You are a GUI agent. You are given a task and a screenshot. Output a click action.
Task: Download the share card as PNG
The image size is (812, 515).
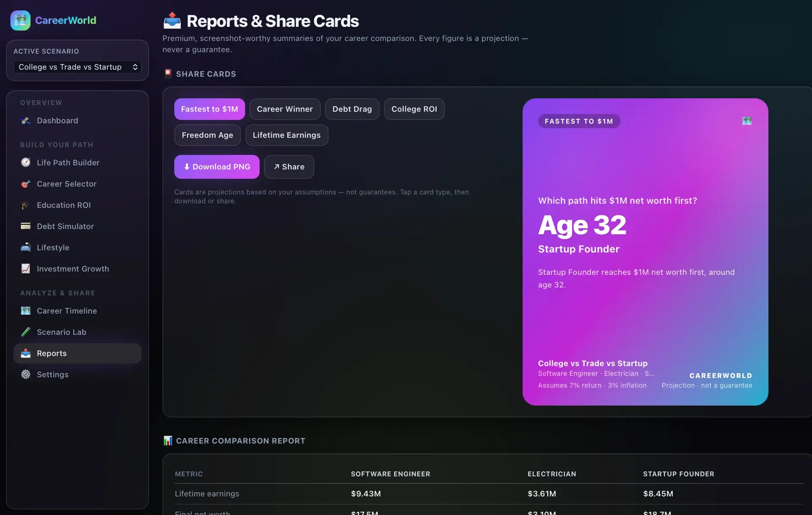point(217,167)
